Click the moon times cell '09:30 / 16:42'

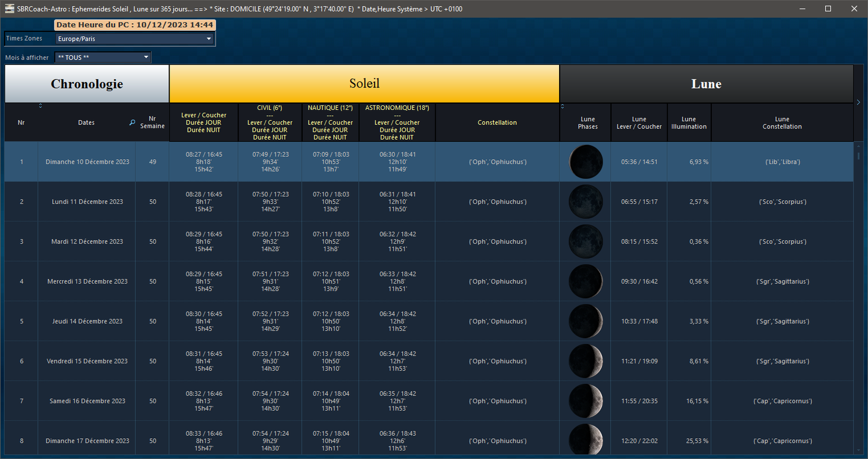(639, 281)
